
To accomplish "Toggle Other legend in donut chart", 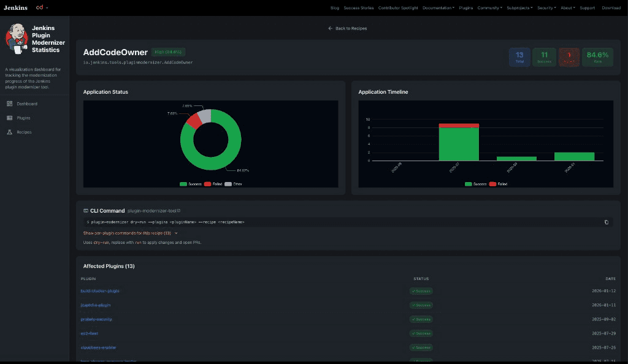I will pyautogui.click(x=234, y=184).
